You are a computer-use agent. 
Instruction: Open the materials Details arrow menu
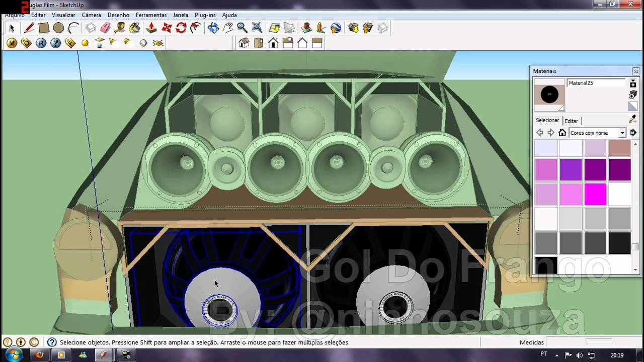point(633,133)
